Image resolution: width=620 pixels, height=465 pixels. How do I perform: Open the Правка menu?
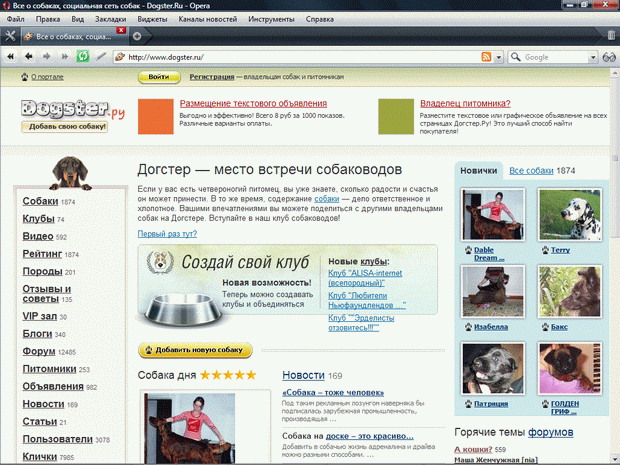(x=48, y=19)
